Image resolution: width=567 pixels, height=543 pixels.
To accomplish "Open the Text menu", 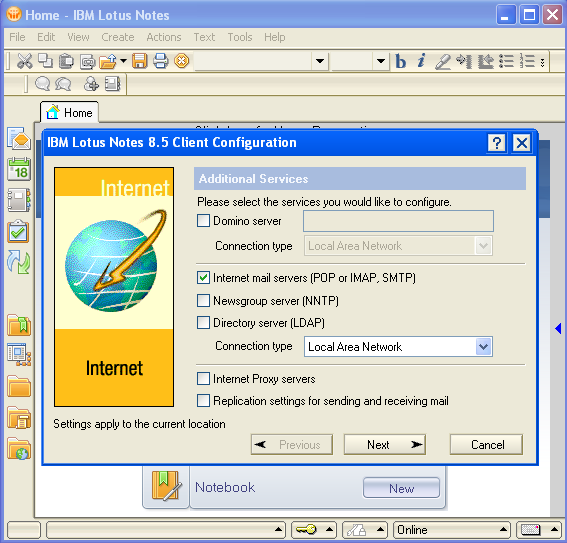I will click(x=204, y=37).
